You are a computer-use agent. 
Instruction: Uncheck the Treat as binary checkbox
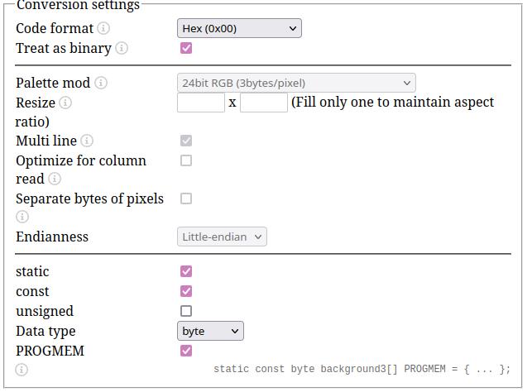click(186, 48)
